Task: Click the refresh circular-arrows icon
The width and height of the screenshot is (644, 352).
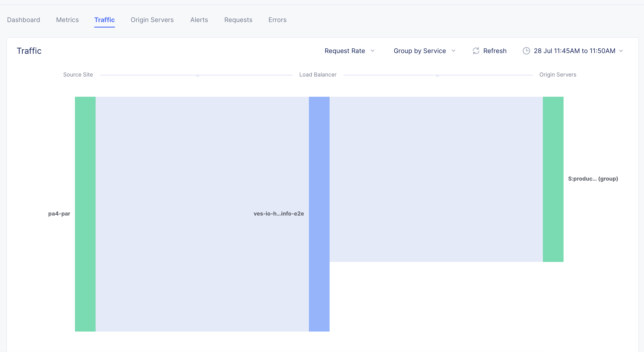Action: tap(476, 51)
